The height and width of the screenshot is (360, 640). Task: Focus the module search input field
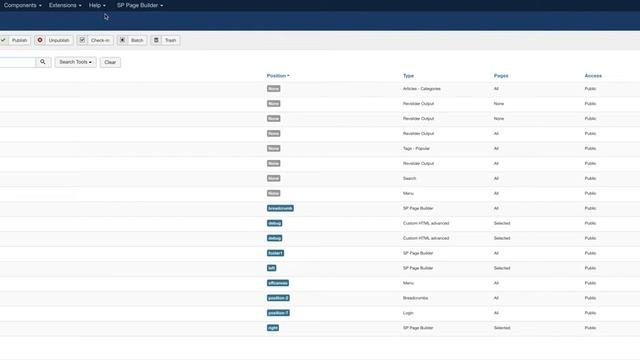tap(18, 62)
